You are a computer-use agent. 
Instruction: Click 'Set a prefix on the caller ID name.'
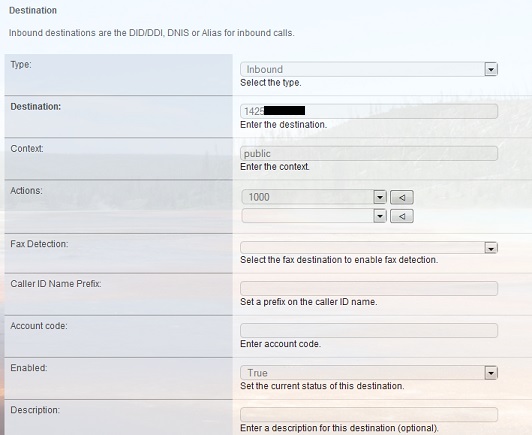click(309, 302)
